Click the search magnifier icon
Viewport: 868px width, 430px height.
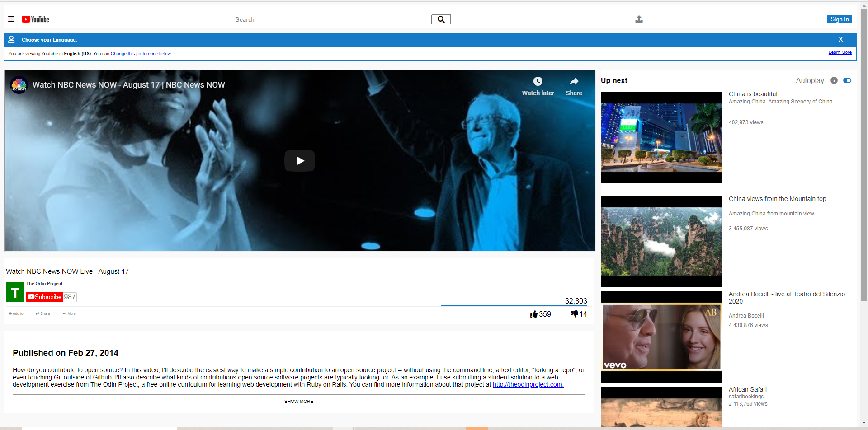[x=441, y=19]
